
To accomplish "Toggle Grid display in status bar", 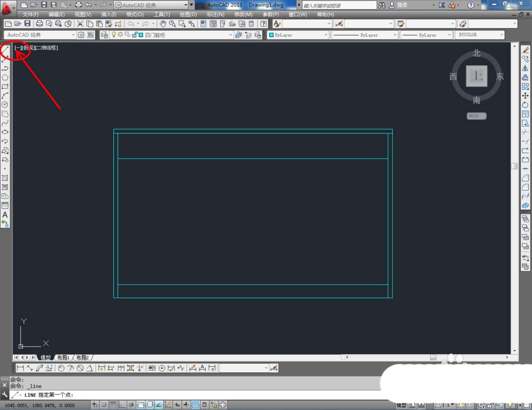I will tap(113, 405).
